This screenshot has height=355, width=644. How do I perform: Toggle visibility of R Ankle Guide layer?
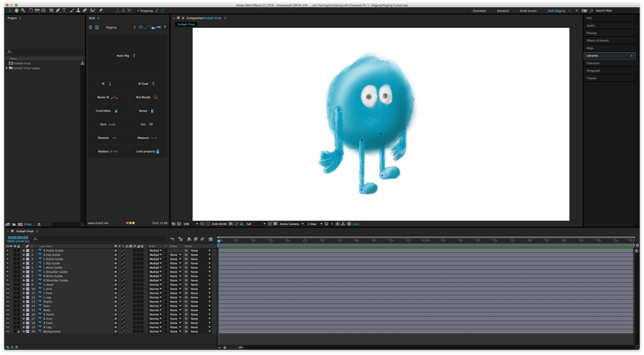click(7, 250)
